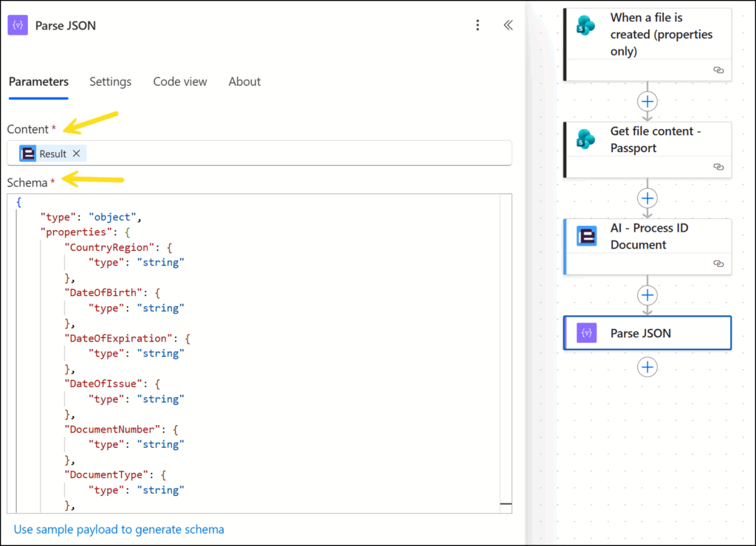Image resolution: width=756 pixels, height=546 pixels.
Task: Insert step after Get file content - Passport
Action: pyautogui.click(x=647, y=198)
